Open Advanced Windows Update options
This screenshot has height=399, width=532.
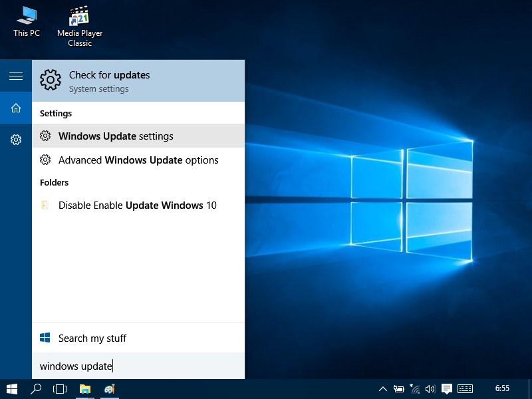[x=138, y=160]
